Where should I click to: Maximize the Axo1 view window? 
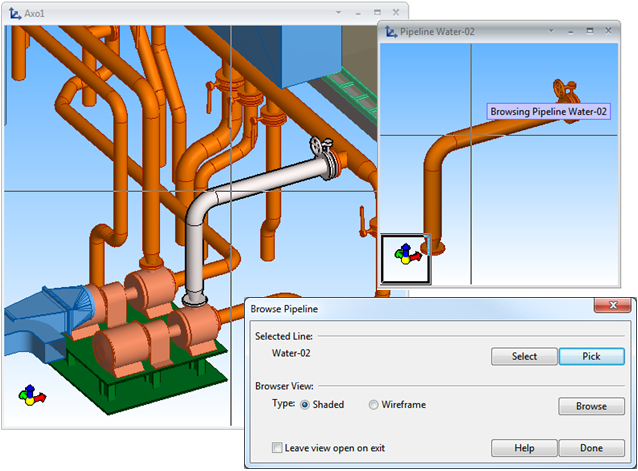[x=377, y=12]
